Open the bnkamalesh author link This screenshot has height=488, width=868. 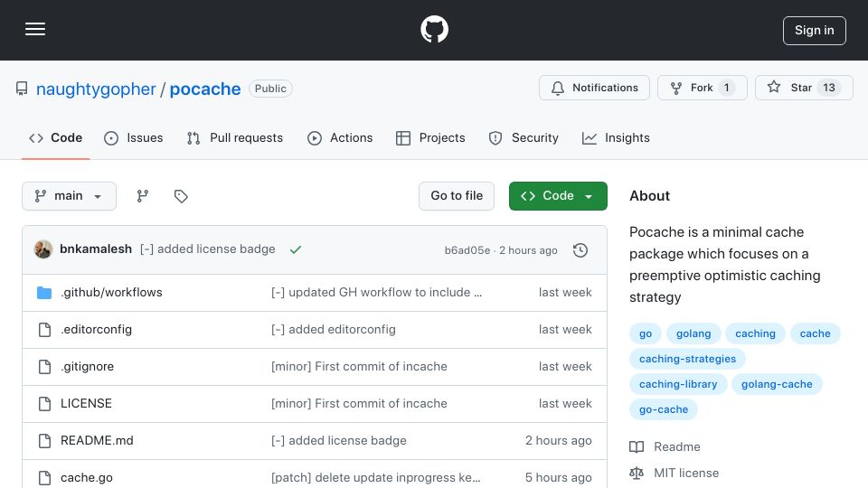point(96,249)
